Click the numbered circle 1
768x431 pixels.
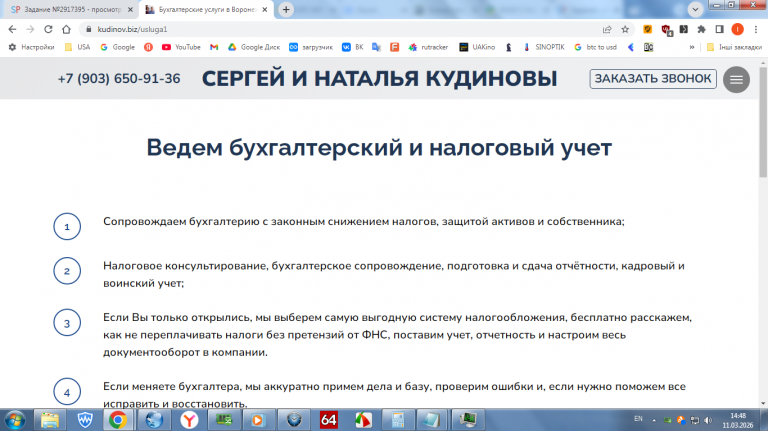(67, 226)
